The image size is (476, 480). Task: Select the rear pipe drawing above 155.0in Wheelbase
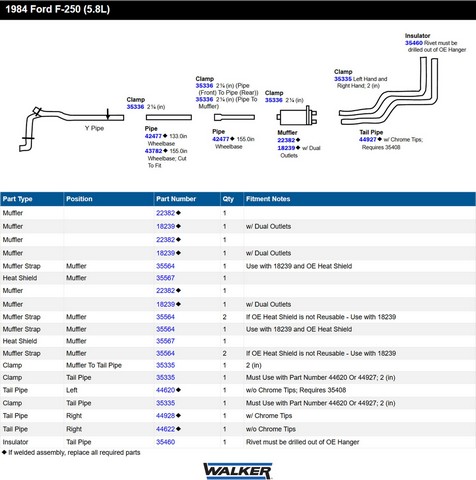234,117
